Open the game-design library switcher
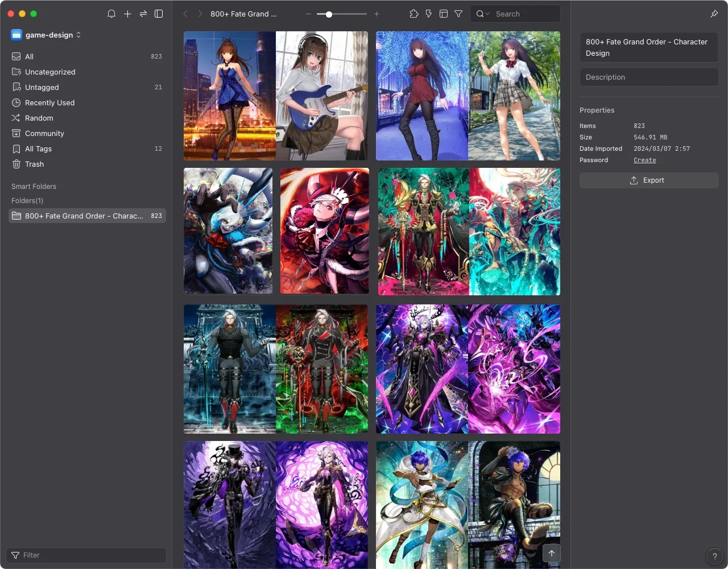This screenshot has width=728, height=569. point(46,35)
